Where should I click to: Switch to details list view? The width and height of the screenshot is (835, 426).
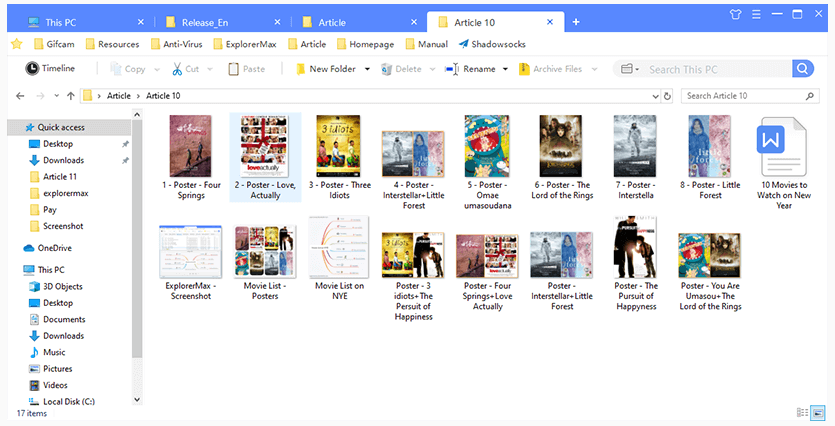(802, 412)
